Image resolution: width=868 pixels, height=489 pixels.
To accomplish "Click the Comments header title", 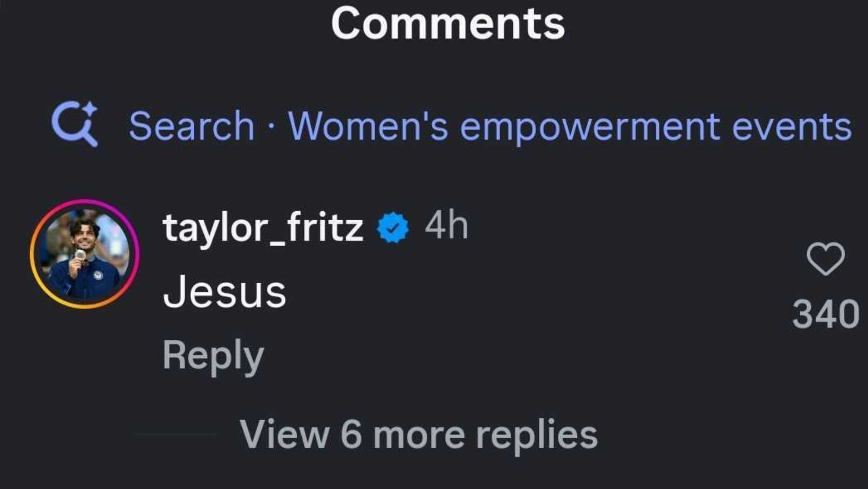I will coord(448,24).
